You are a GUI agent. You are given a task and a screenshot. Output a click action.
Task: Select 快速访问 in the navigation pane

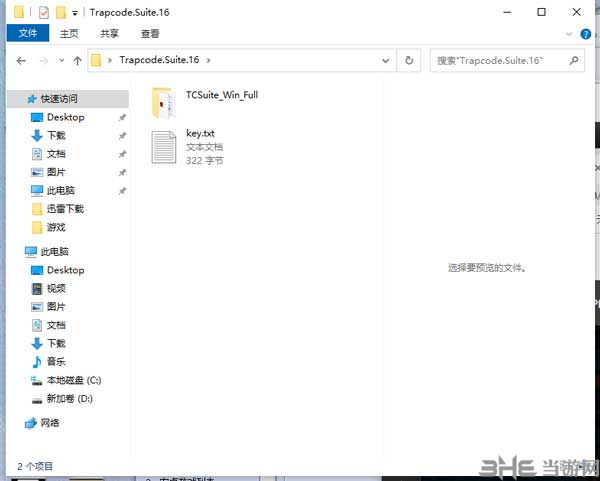[x=68, y=99]
